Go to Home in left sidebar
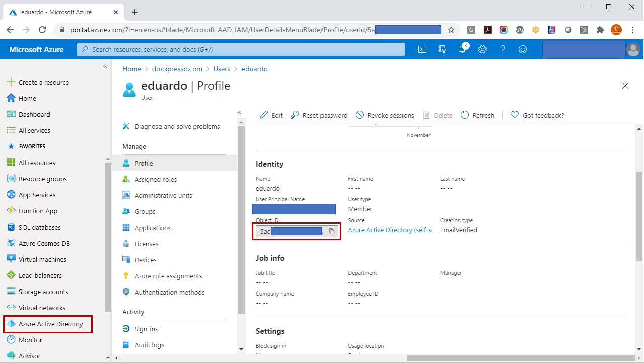The image size is (644, 363). (x=22, y=98)
